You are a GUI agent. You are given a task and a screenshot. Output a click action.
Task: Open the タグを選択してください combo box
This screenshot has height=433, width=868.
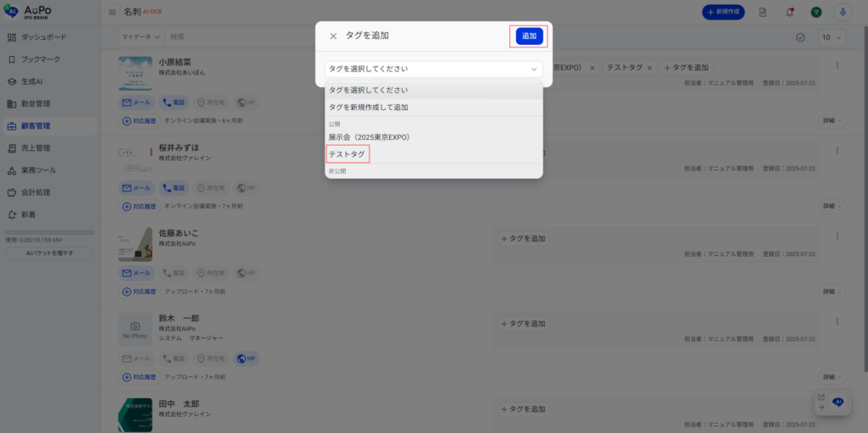(433, 69)
